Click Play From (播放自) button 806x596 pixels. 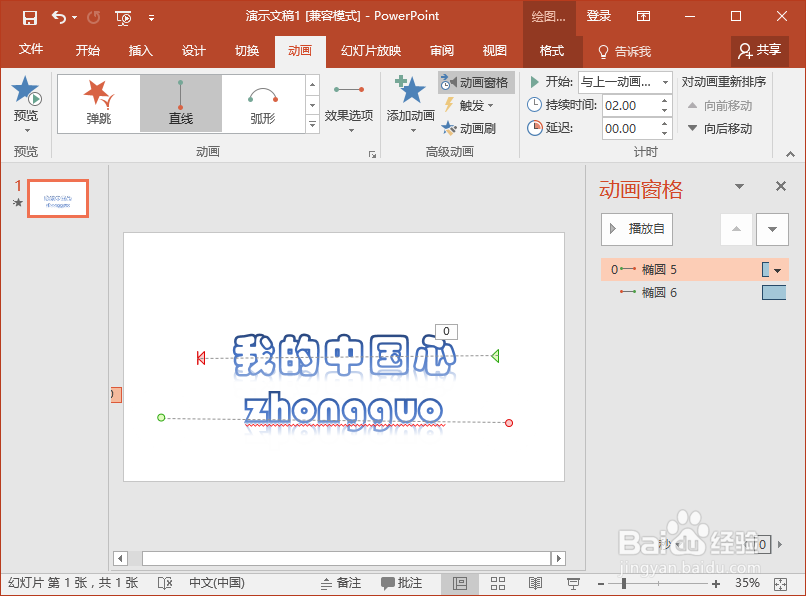pyautogui.click(x=637, y=229)
